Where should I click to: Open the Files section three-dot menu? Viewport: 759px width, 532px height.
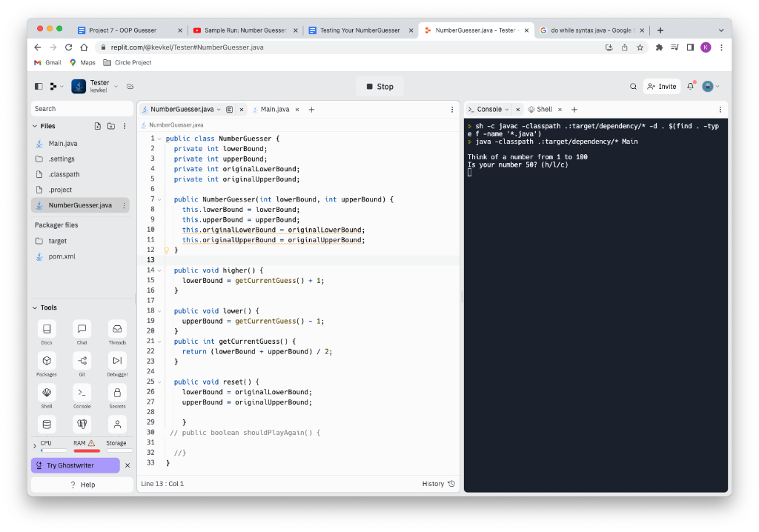coord(125,126)
